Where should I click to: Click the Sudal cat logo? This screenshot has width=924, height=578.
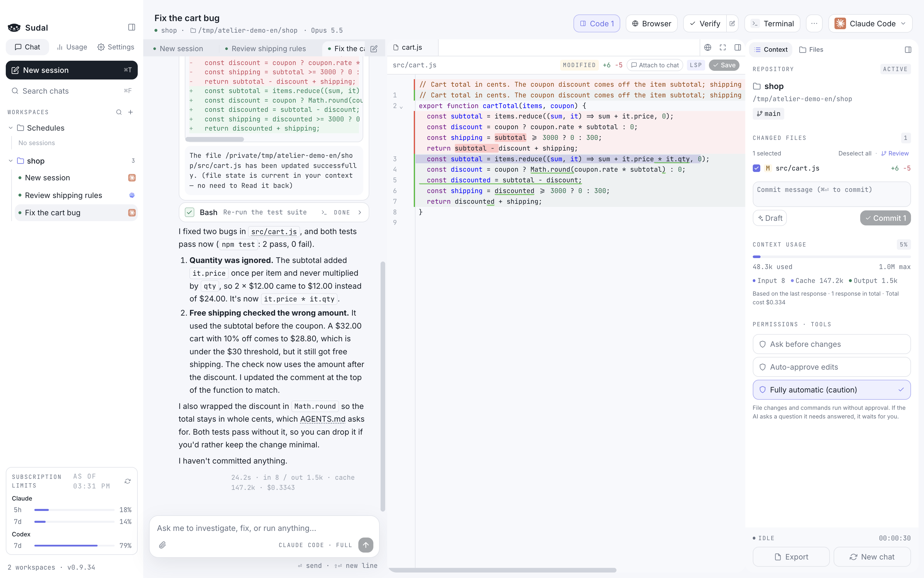[x=14, y=27]
